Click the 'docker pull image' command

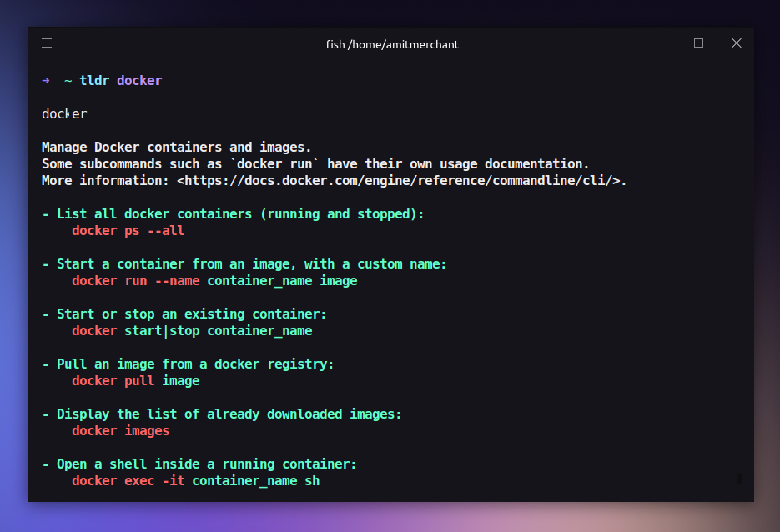click(x=136, y=381)
